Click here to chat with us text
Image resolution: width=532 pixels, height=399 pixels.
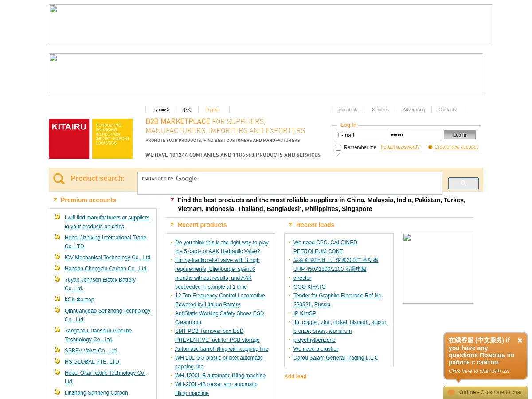click(x=479, y=371)
